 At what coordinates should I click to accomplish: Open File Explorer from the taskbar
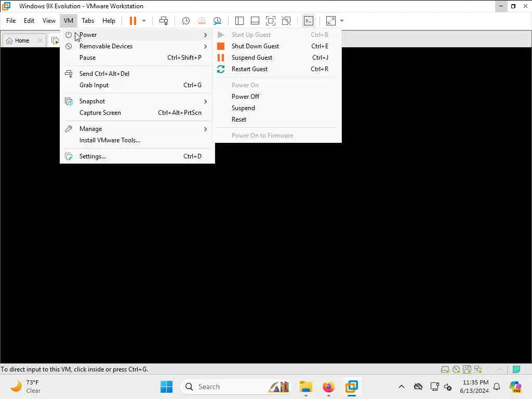(305, 387)
